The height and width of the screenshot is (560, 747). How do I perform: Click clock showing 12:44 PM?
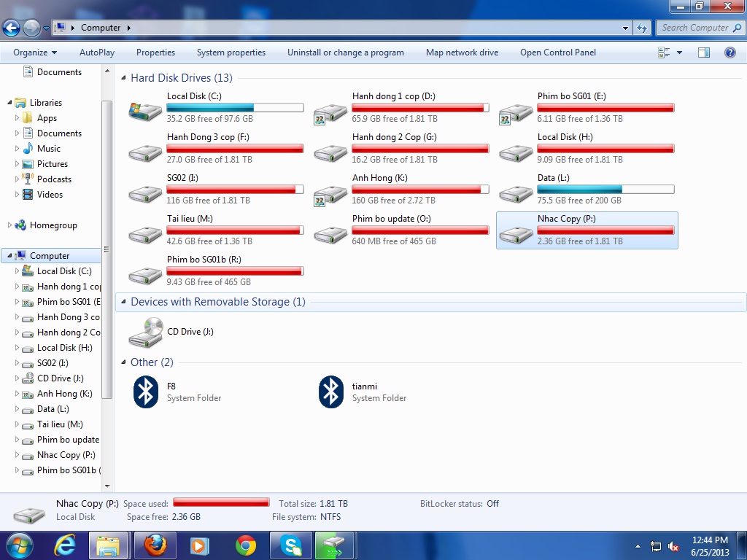pos(709,540)
